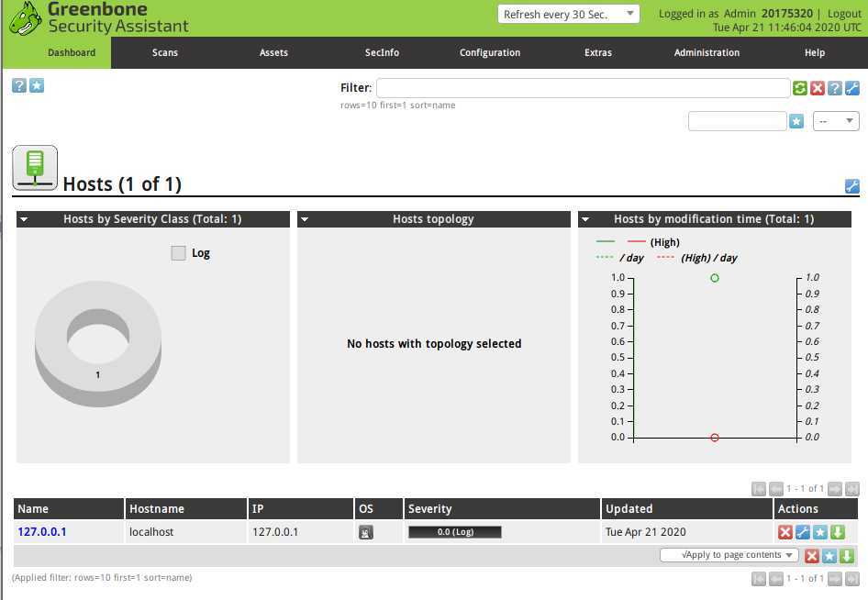The image size is (868, 600).
Task: Open filter help via question mark icon
Action: (x=835, y=88)
